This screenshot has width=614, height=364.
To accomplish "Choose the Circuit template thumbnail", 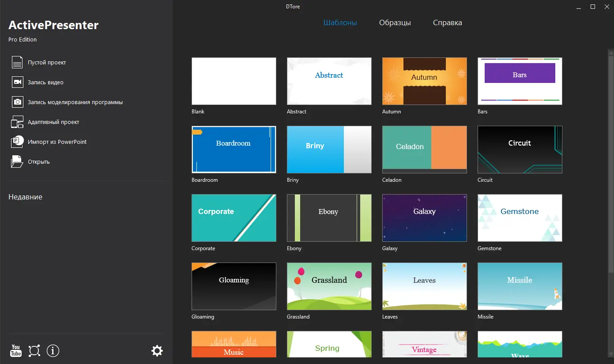I will (x=520, y=150).
